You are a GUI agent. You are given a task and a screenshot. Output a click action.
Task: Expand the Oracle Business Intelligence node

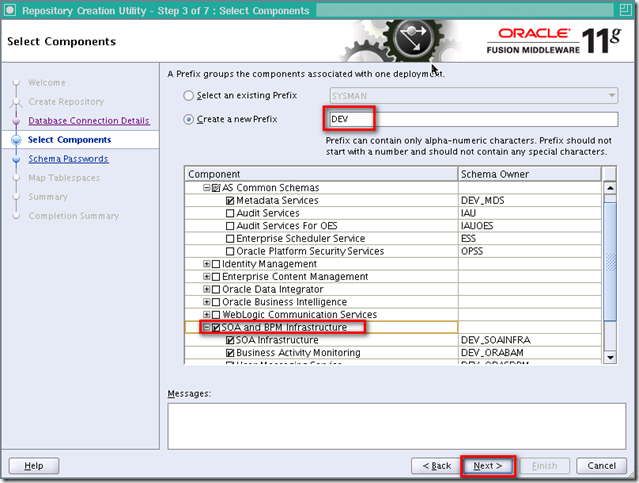click(x=207, y=302)
